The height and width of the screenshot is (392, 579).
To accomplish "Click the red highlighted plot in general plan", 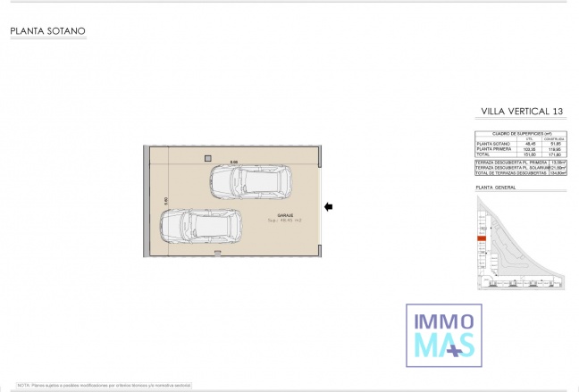I will [482, 239].
